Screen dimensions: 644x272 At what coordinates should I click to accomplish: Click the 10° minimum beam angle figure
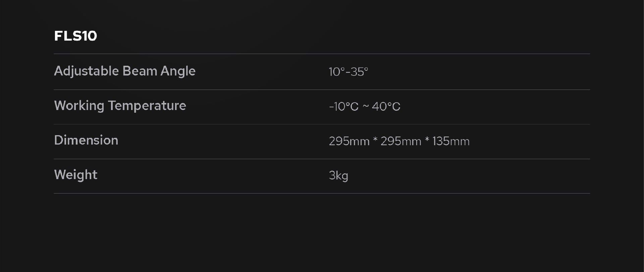(337, 72)
